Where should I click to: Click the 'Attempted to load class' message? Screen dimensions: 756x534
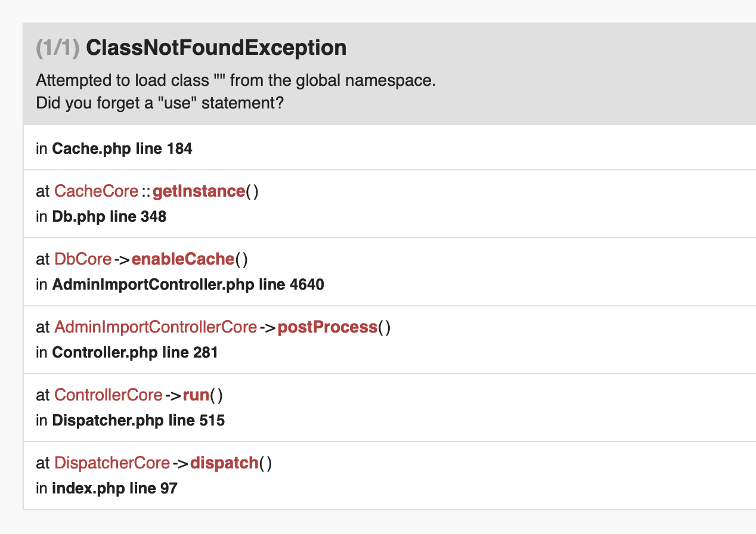coord(236,80)
